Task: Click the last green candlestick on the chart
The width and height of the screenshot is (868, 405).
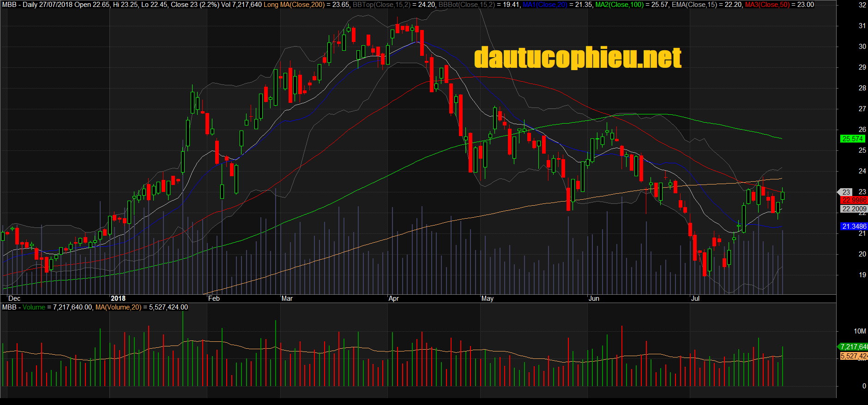Action: tap(783, 196)
